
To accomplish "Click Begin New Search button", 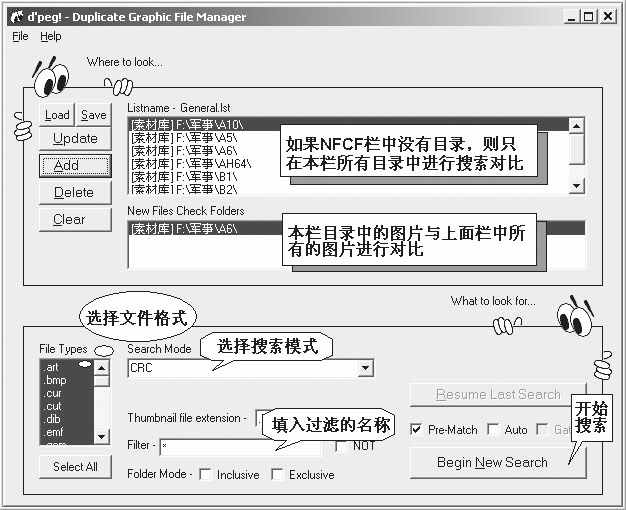I will point(497,462).
